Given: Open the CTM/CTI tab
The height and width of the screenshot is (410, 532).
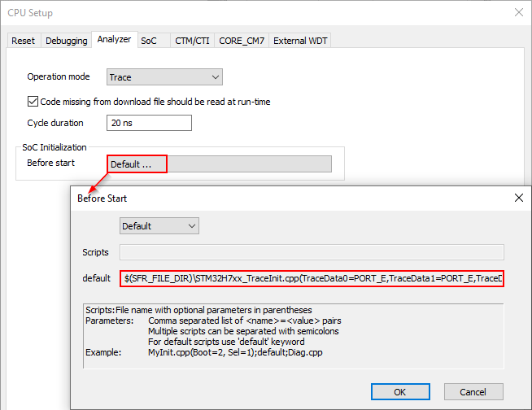Looking at the screenshot, I should click(x=192, y=41).
